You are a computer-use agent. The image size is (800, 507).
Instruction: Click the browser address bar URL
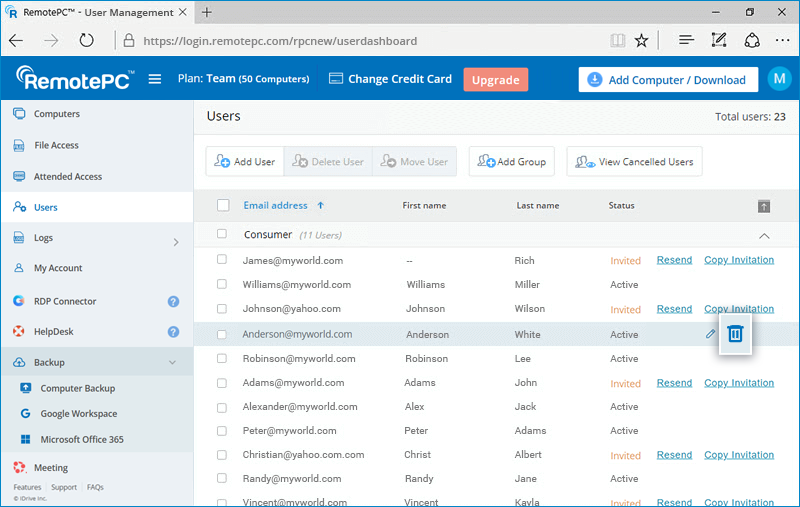click(x=280, y=41)
